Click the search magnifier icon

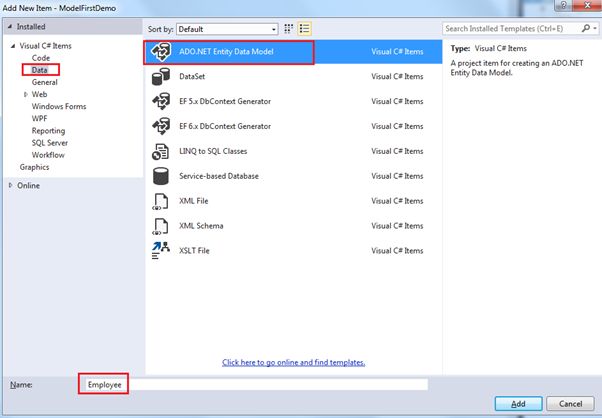(x=585, y=28)
